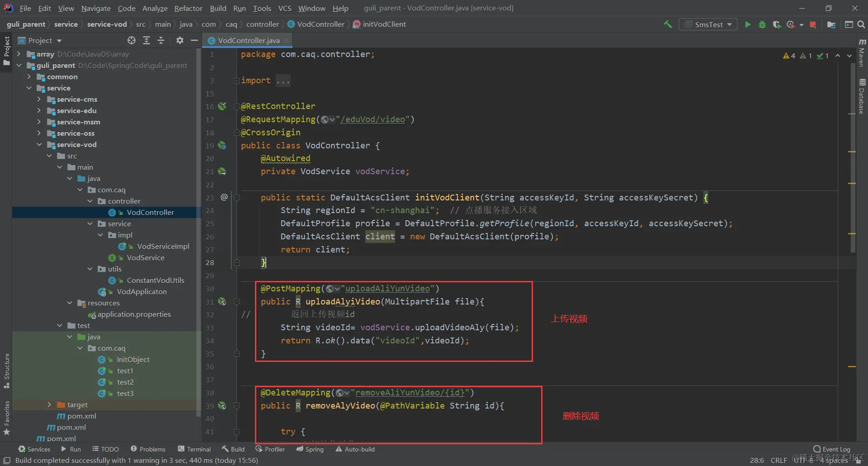
Task: Close the VodController.java tab
Action: coord(286,40)
